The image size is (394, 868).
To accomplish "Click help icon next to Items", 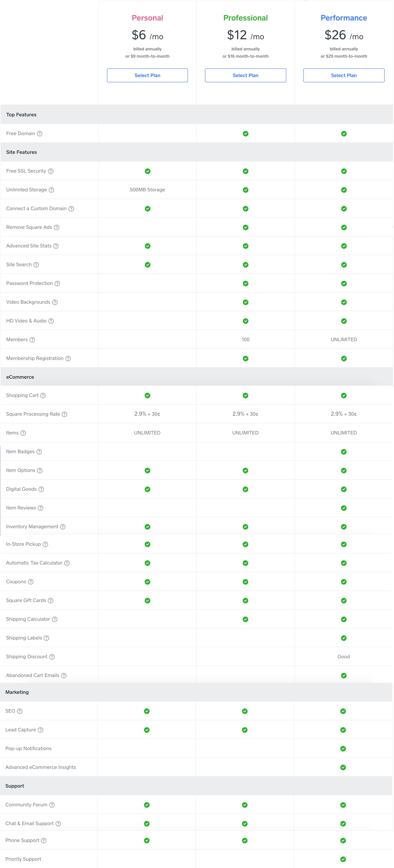I will tap(23, 433).
